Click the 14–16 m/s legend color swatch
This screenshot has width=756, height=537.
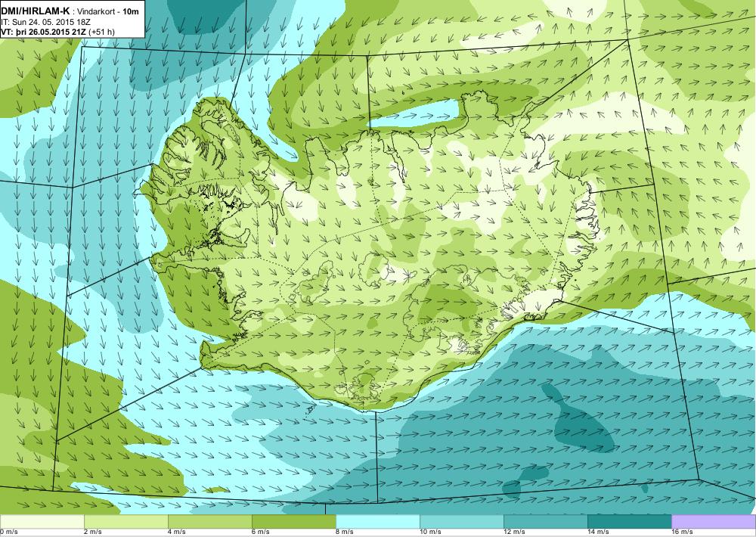[629, 522]
